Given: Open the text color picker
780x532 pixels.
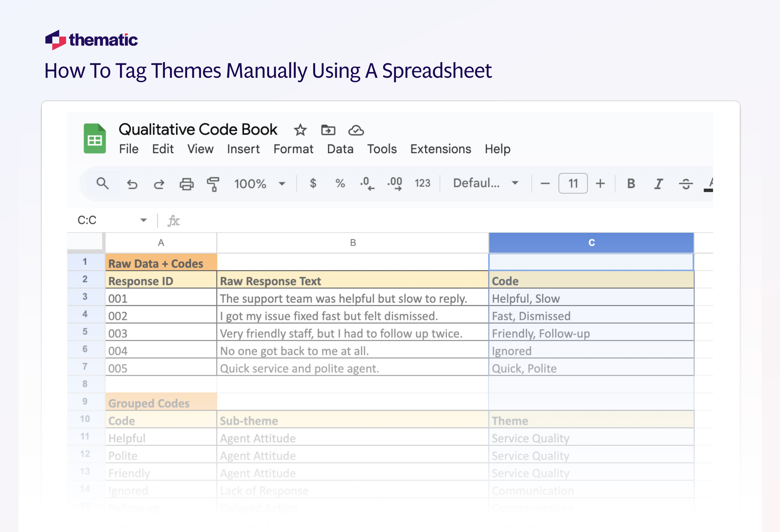Looking at the screenshot, I should (709, 184).
